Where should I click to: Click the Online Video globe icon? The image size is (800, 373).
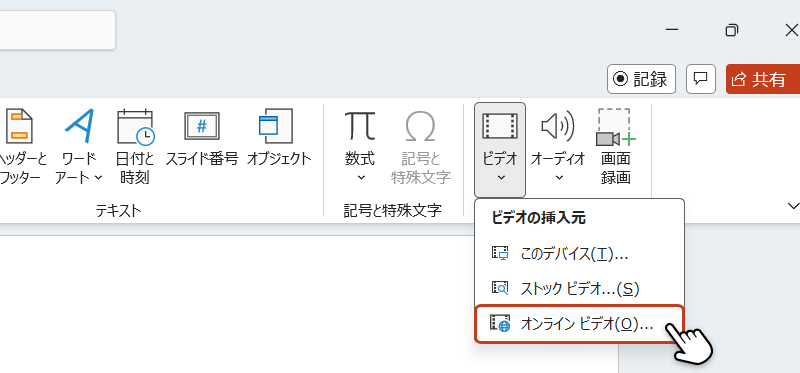pyautogui.click(x=500, y=324)
